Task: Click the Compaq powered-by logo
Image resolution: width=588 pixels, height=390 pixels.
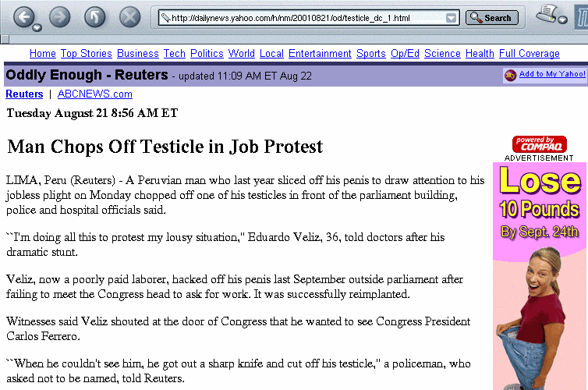Action: (x=539, y=144)
